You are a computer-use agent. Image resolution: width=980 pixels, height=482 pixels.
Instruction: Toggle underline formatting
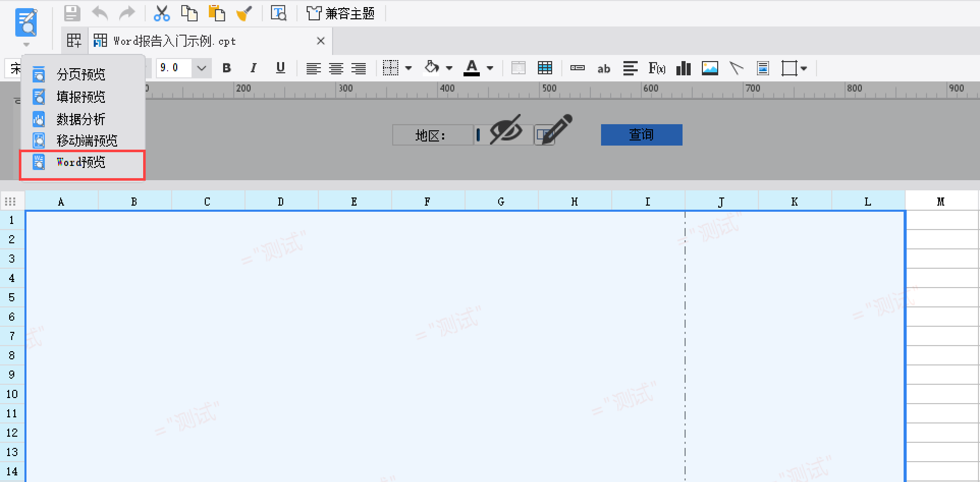pyautogui.click(x=280, y=68)
